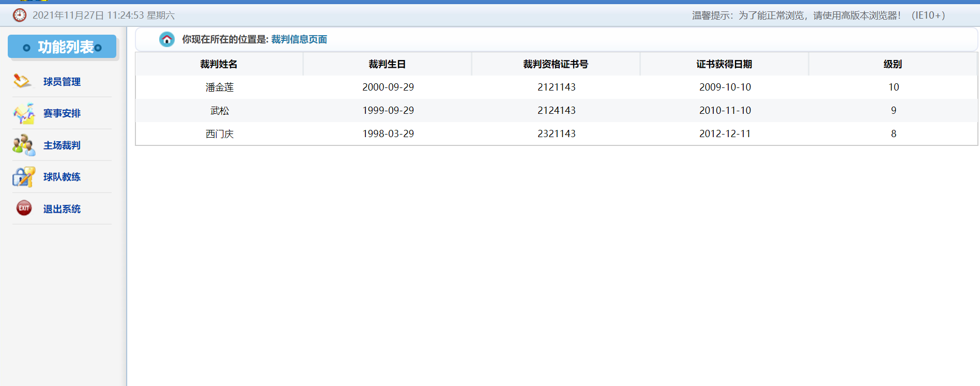
Task: Click the 温馨提示 browser notice text
Action: click(819, 16)
